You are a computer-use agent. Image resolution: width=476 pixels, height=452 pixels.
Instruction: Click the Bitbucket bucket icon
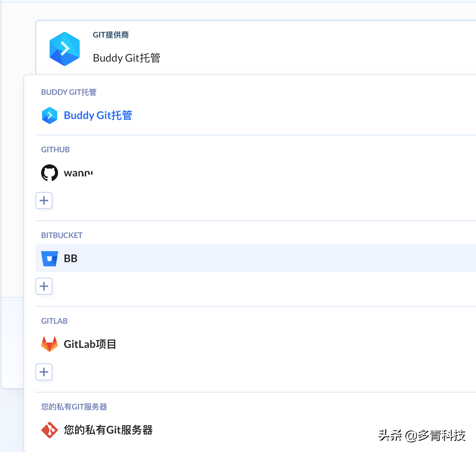coord(50,259)
